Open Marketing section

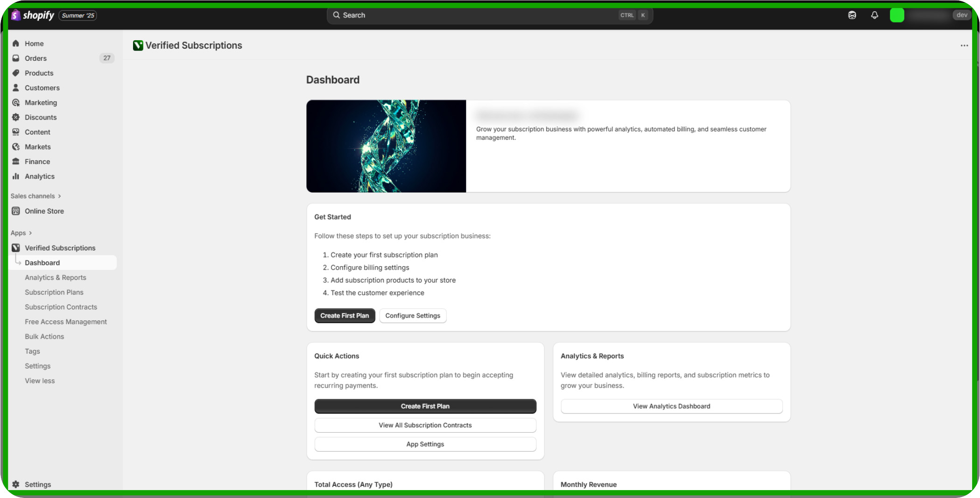(41, 102)
